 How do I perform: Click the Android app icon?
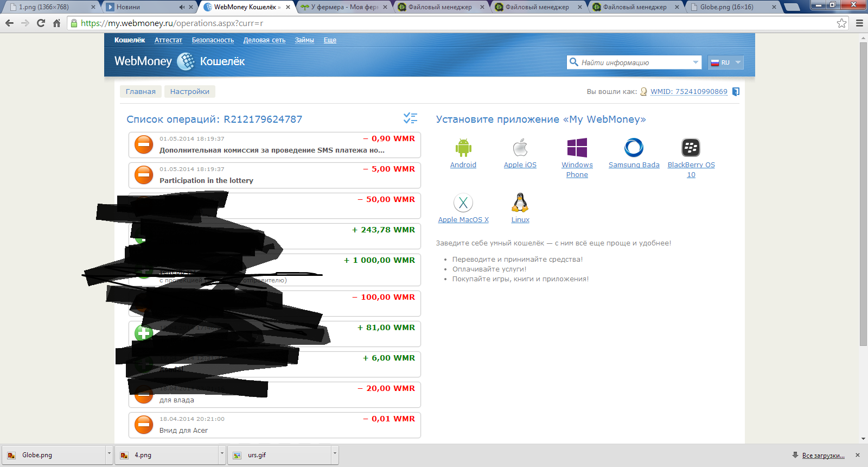pyautogui.click(x=463, y=148)
